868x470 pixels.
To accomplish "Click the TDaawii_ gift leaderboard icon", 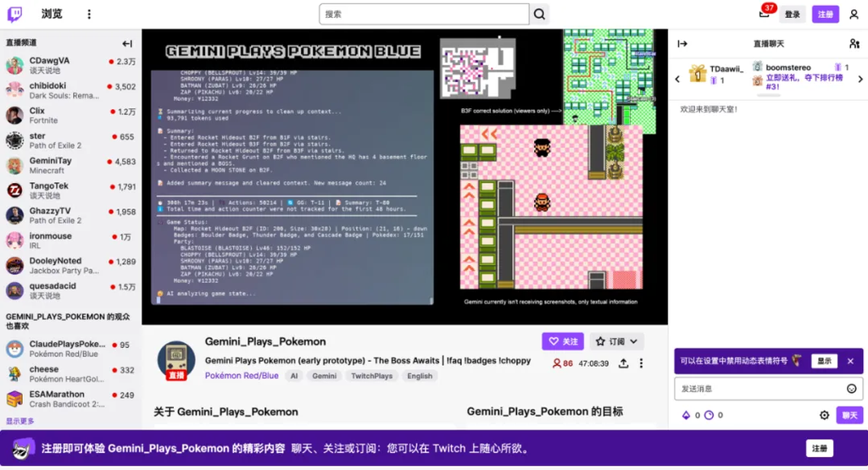I will pyautogui.click(x=698, y=74).
